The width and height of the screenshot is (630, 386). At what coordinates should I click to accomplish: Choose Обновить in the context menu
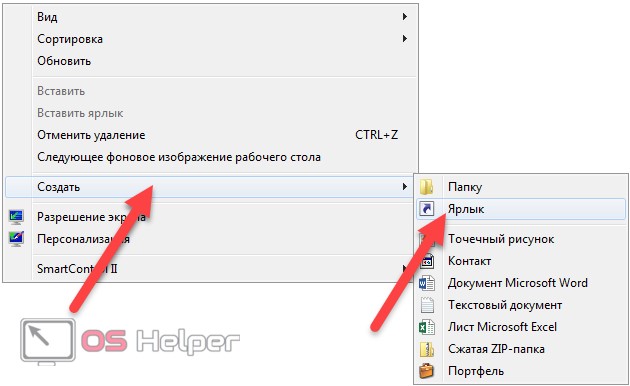coord(210,61)
